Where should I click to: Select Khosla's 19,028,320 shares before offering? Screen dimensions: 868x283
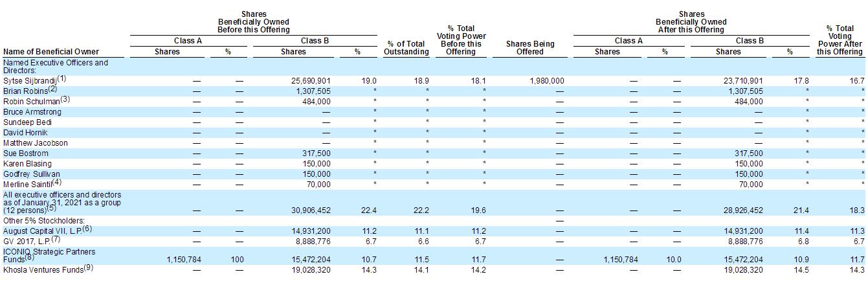[311, 269]
